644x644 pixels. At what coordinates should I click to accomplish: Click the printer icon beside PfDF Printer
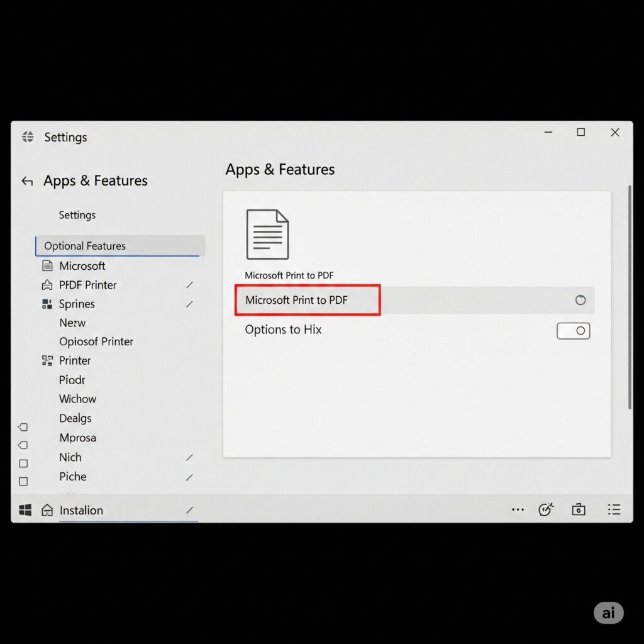click(x=47, y=285)
